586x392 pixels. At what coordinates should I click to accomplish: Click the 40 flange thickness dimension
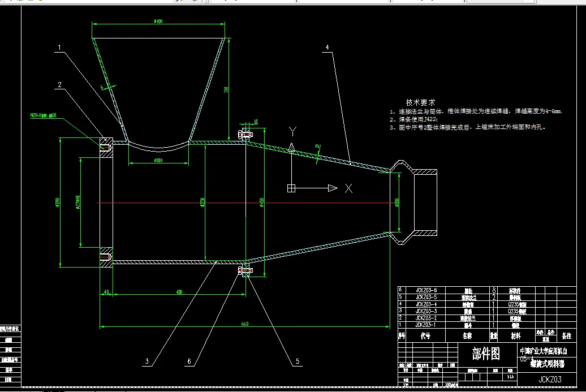(106, 292)
